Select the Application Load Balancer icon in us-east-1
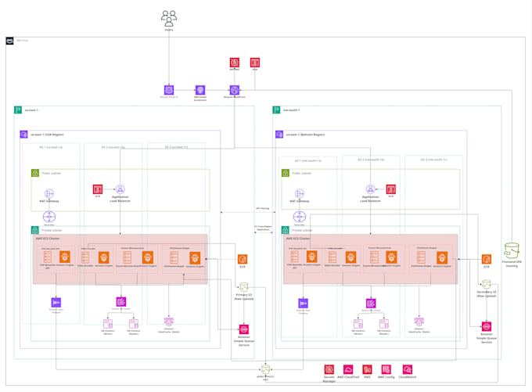This screenshot has height=392, width=532. point(120,189)
